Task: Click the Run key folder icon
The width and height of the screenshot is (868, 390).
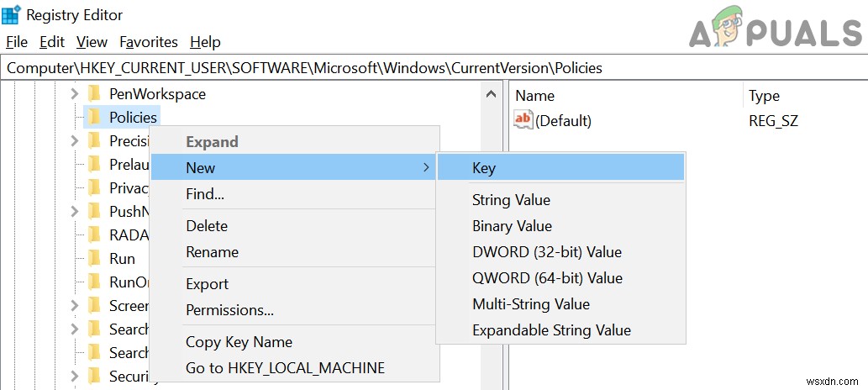Action: pos(95,258)
